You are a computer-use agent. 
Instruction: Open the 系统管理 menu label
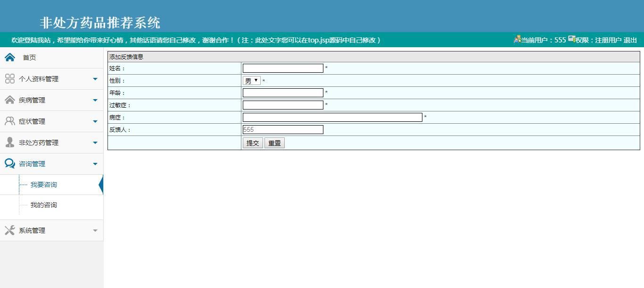point(32,230)
